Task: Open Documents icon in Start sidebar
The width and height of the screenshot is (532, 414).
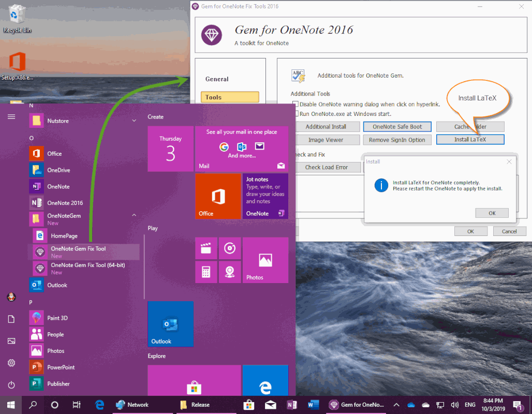Action: click(x=11, y=319)
